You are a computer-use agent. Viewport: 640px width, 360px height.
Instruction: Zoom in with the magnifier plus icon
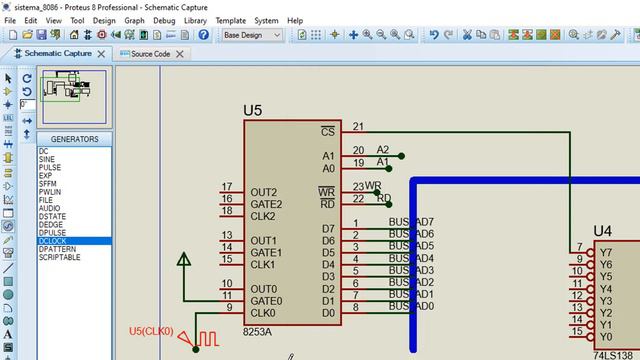tap(367, 35)
